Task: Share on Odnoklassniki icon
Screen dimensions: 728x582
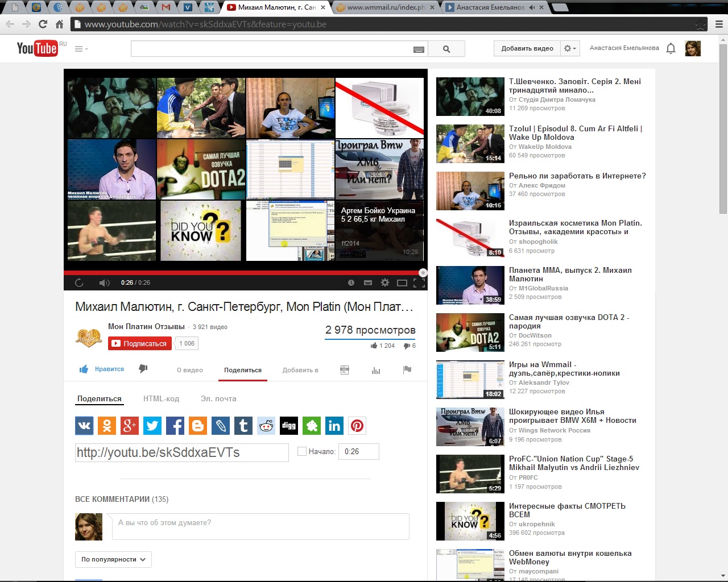Action: point(107,426)
